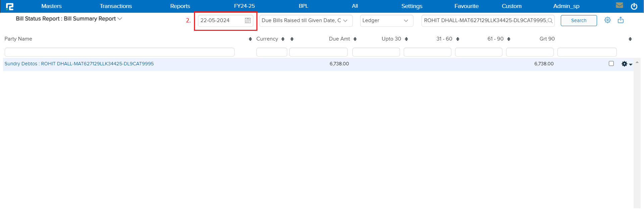Click the power logout icon
The width and height of the screenshot is (644, 217).
tap(634, 6)
